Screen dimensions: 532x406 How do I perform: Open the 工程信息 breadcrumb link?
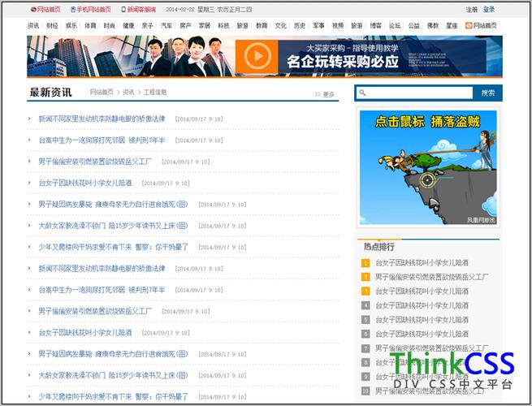coord(155,93)
